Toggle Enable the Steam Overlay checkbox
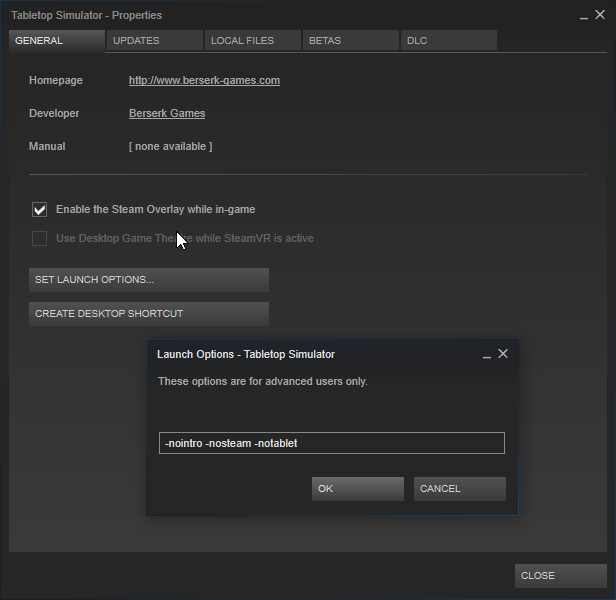 [x=39, y=209]
